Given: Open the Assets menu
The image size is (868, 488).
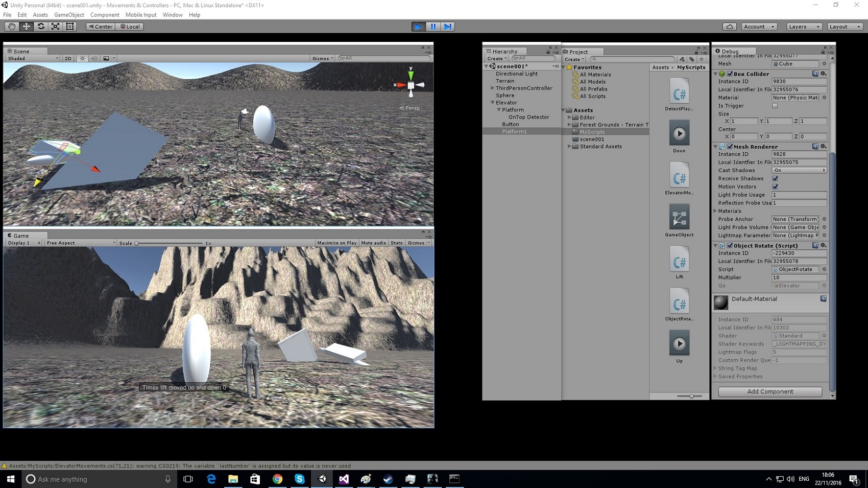Looking at the screenshot, I should [x=40, y=15].
